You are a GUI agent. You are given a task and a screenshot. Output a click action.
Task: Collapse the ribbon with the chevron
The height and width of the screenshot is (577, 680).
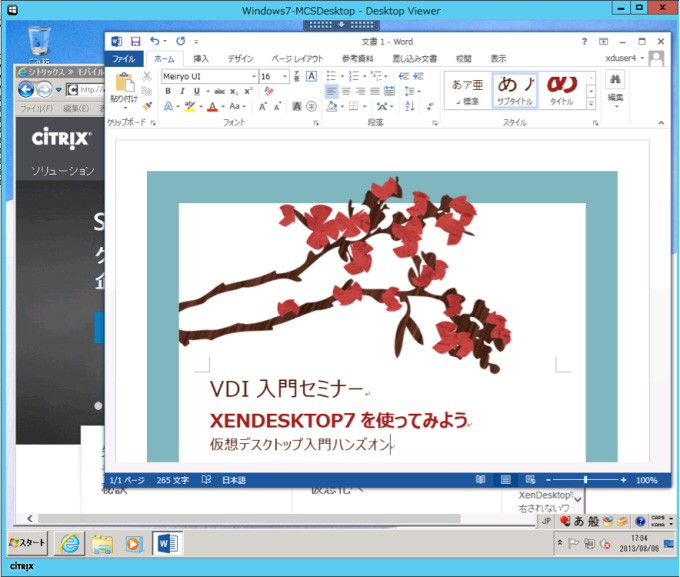661,123
